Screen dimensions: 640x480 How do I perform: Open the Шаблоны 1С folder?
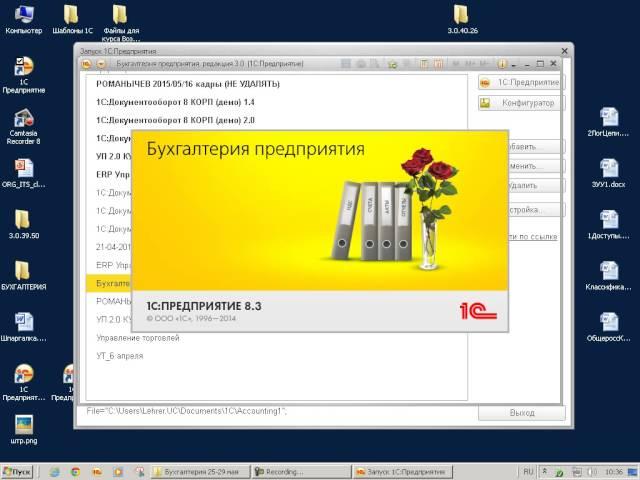[x=71, y=17]
